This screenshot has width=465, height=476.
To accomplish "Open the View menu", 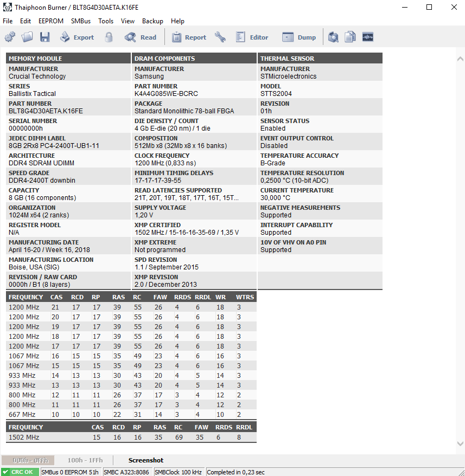I will point(128,21).
